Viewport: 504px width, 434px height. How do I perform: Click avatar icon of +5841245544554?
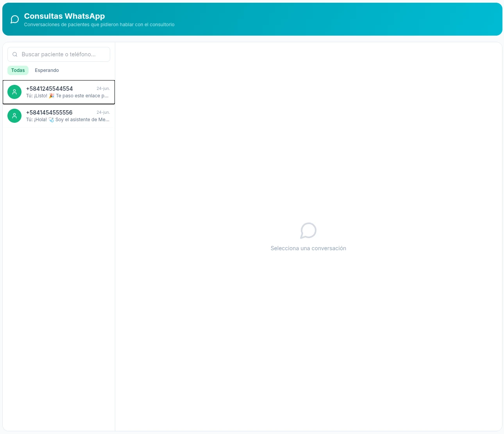tap(14, 92)
